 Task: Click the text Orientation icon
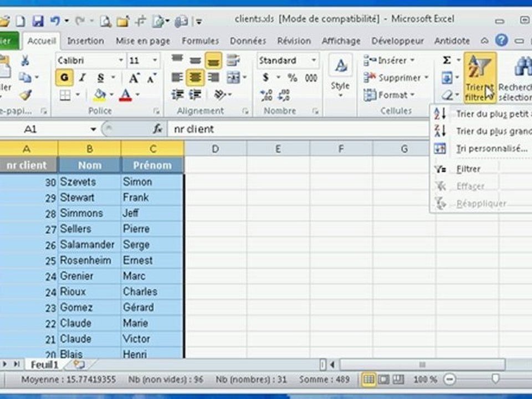click(220, 95)
